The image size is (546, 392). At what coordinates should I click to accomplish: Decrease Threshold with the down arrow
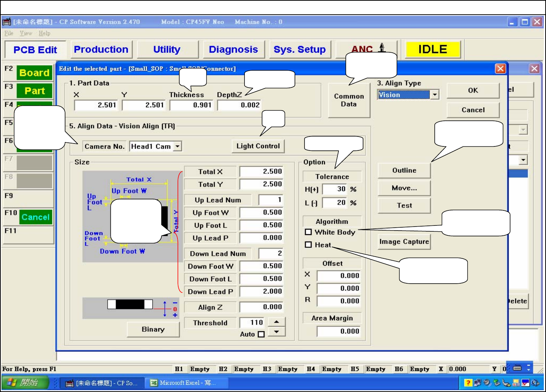[277, 332]
